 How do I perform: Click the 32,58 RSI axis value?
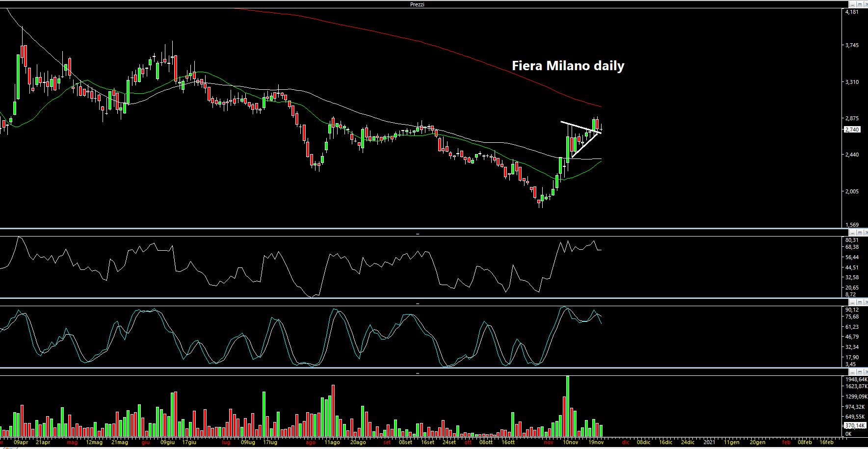[x=852, y=277]
